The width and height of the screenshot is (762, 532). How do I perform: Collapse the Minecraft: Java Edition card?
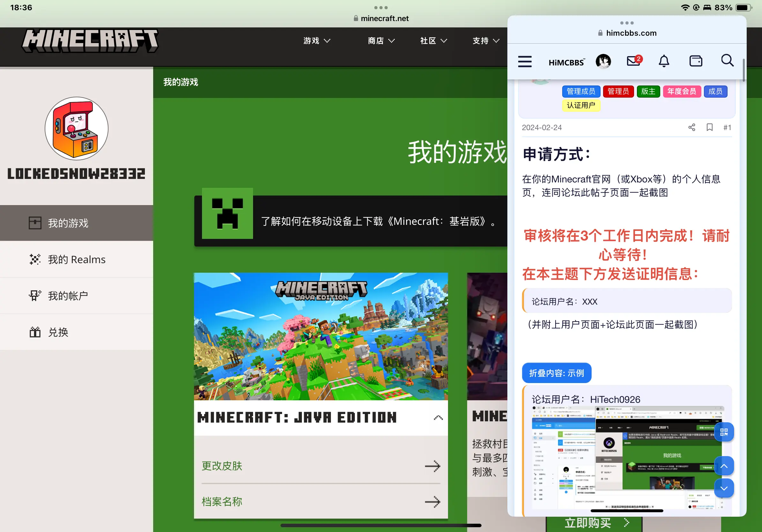click(438, 417)
